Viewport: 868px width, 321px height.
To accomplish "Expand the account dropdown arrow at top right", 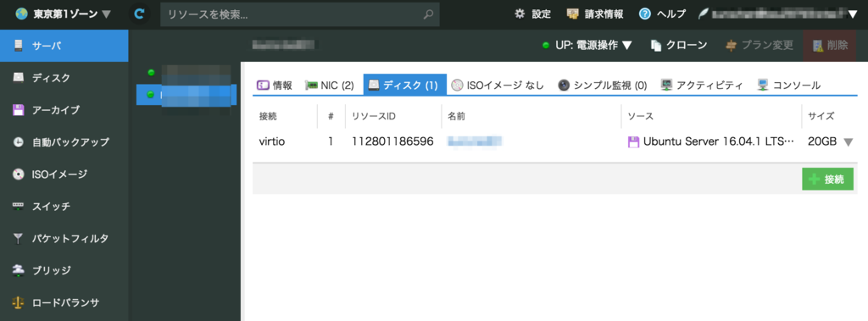I will coord(853,14).
